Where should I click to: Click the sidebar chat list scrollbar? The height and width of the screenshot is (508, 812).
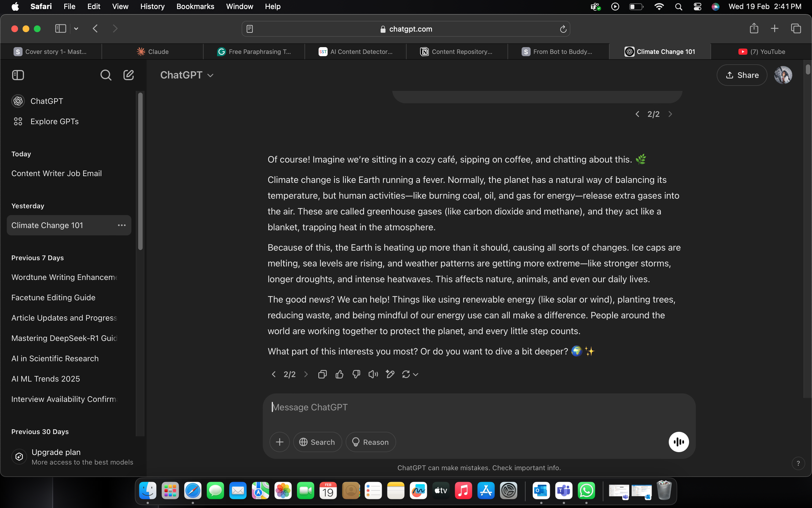click(140, 171)
